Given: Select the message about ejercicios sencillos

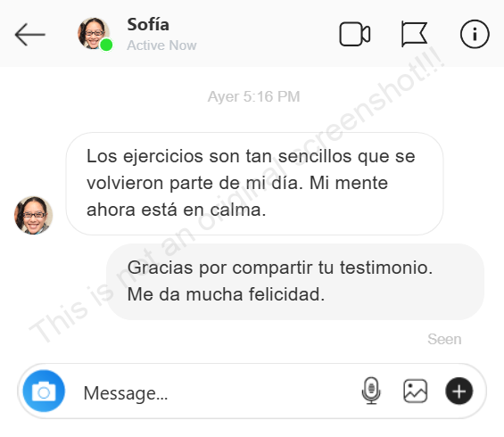Looking at the screenshot, I should (x=254, y=184).
